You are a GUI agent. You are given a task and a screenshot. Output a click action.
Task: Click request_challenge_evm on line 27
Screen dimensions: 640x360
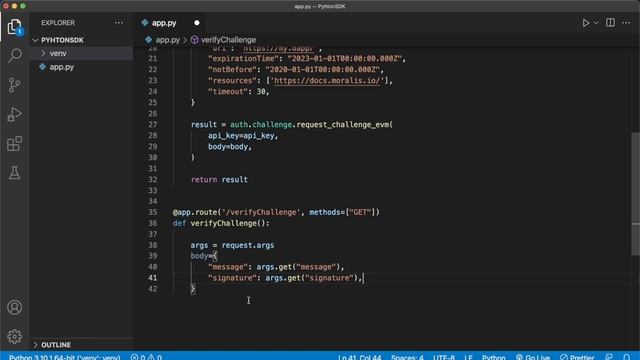click(x=342, y=124)
